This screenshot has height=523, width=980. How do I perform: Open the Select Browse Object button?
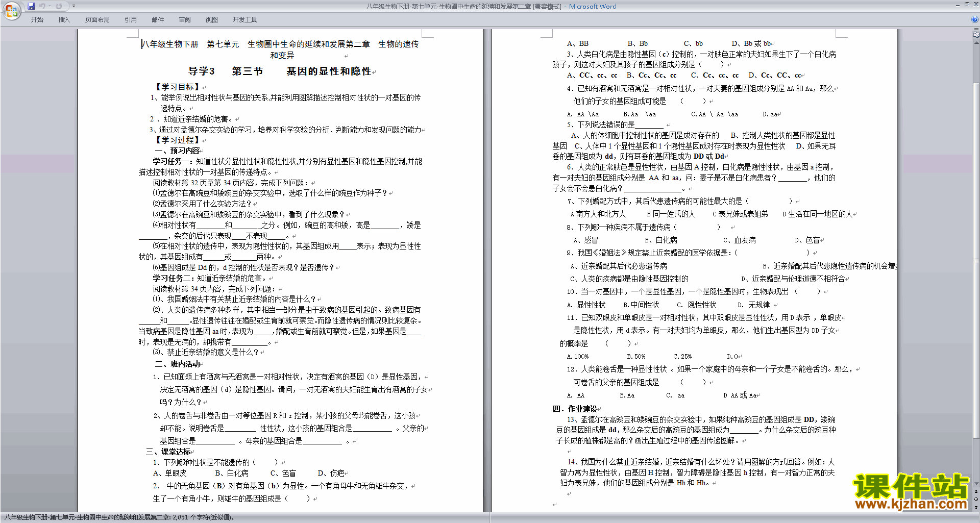tap(976, 499)
